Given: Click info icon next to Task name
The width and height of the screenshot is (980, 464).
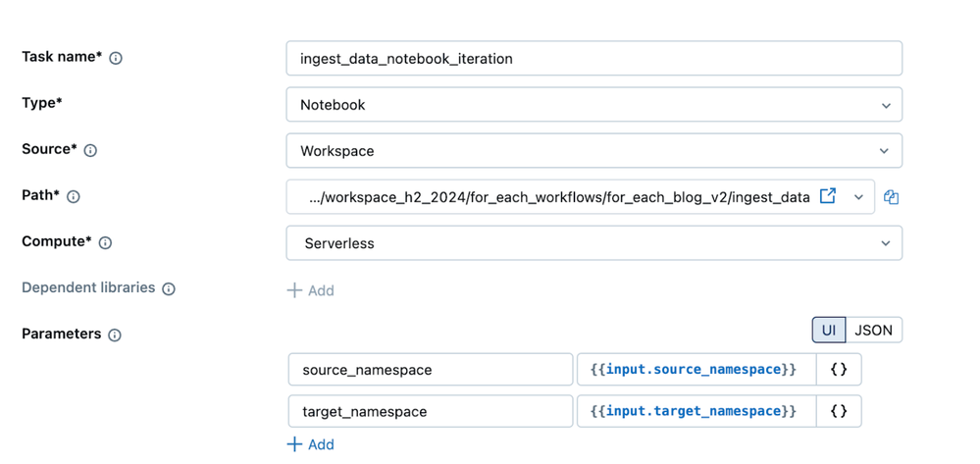Looking at the screenshot, I should pos(116,59).
